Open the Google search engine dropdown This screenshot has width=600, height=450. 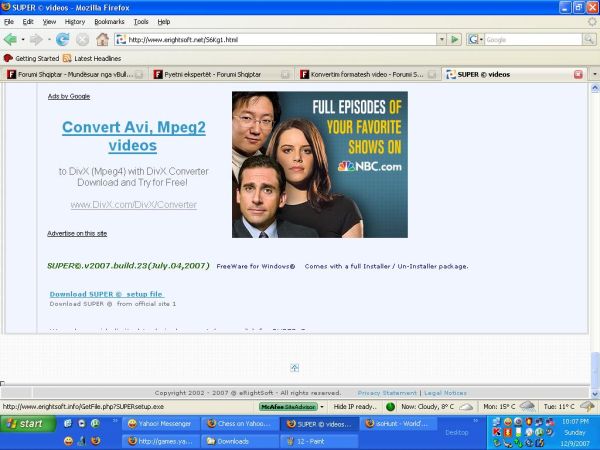[x=475, y=39]
